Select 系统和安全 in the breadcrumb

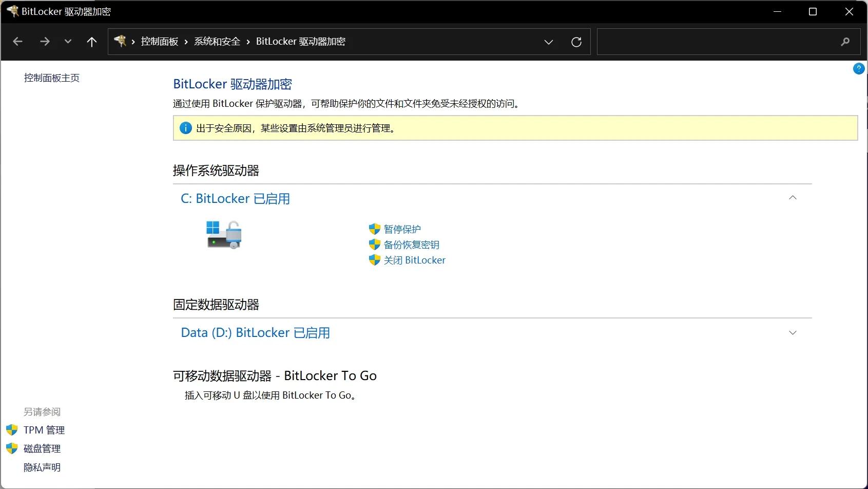(x=217, y=42)
